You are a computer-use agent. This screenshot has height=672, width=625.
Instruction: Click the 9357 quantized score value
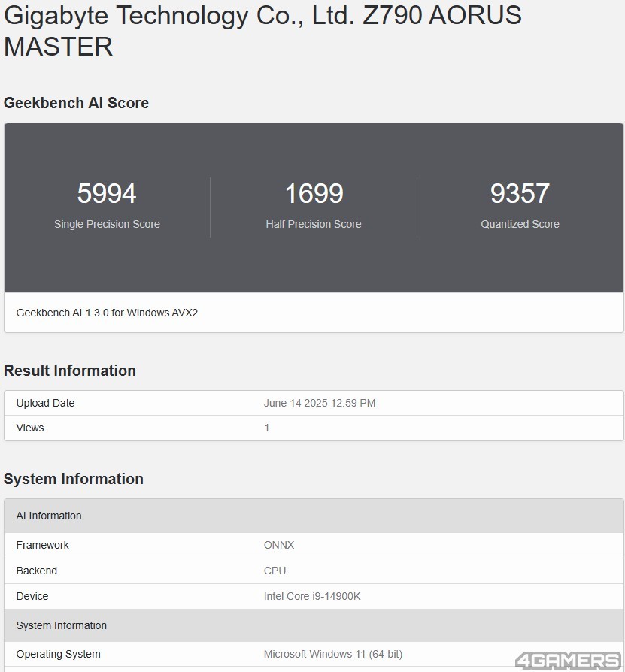[x=520, y=194]
